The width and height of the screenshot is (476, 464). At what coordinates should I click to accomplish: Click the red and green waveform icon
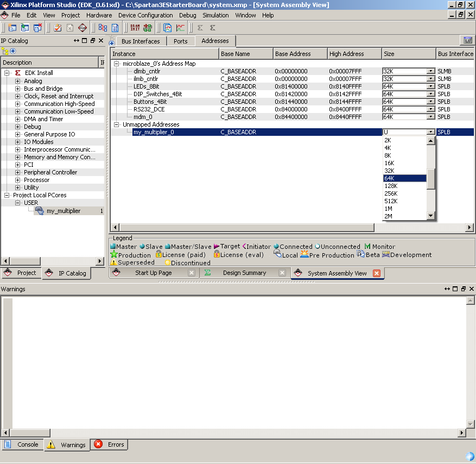pyautogui.click(x=180, y=28)
